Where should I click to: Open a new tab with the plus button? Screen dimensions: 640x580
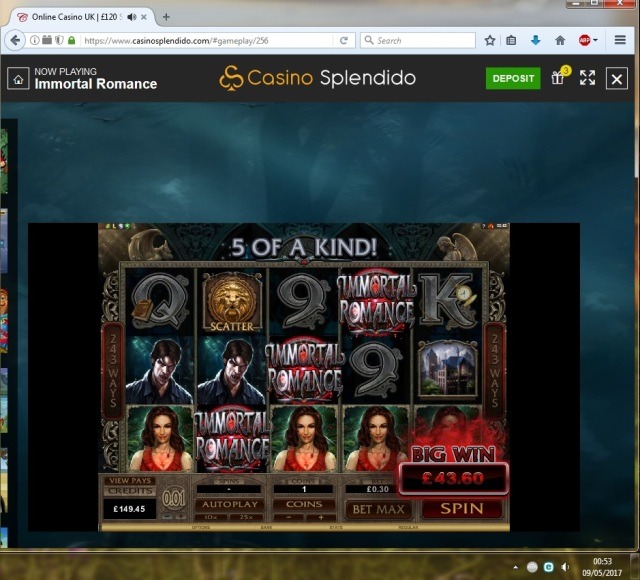[x=166, y=17]
